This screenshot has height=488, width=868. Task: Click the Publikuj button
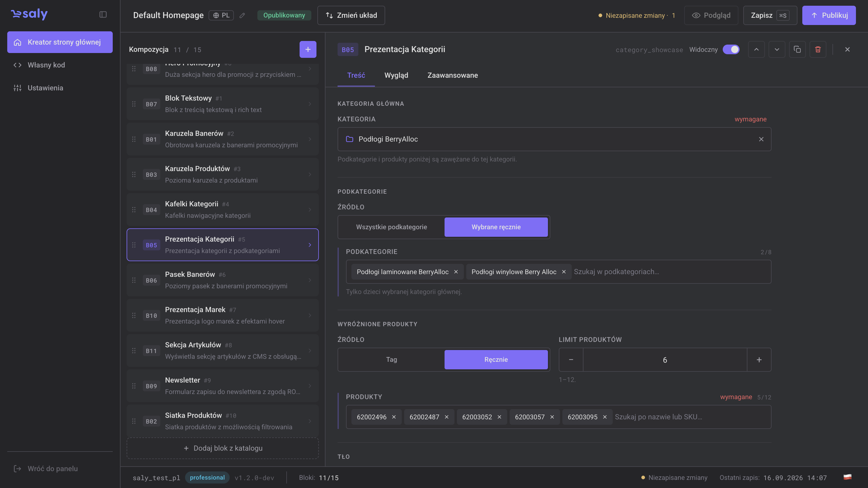tap(829, 15)
